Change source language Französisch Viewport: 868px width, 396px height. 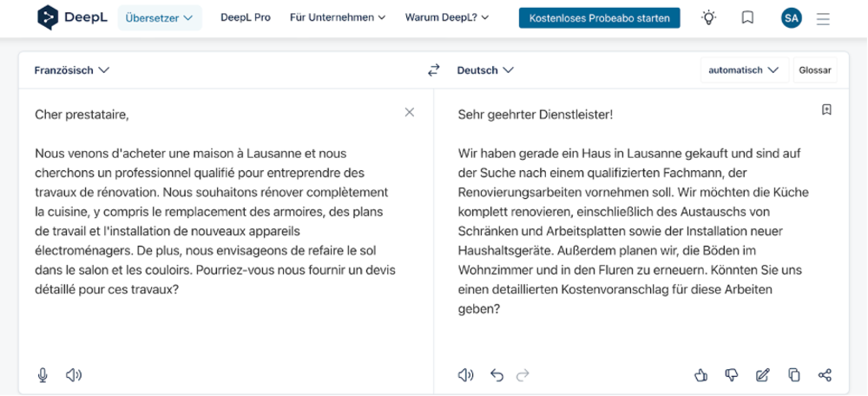click(x=72, y=70)
